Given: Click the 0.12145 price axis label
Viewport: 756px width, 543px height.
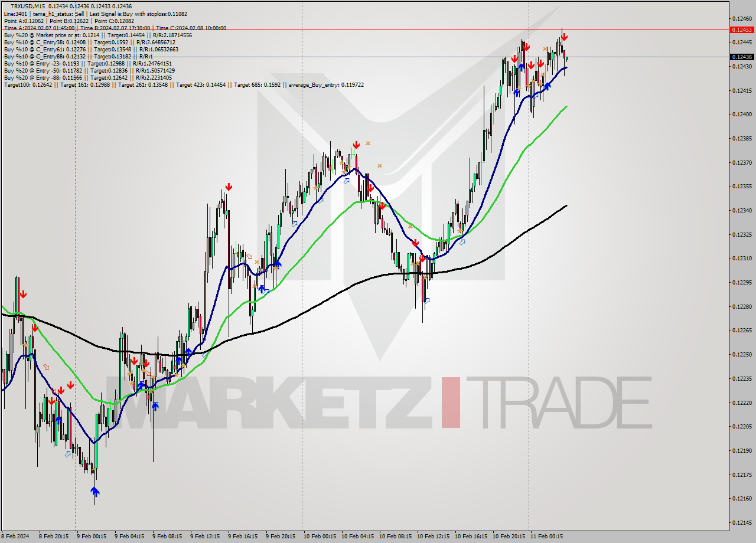Looking at the screenshot, I should point(741,523).
